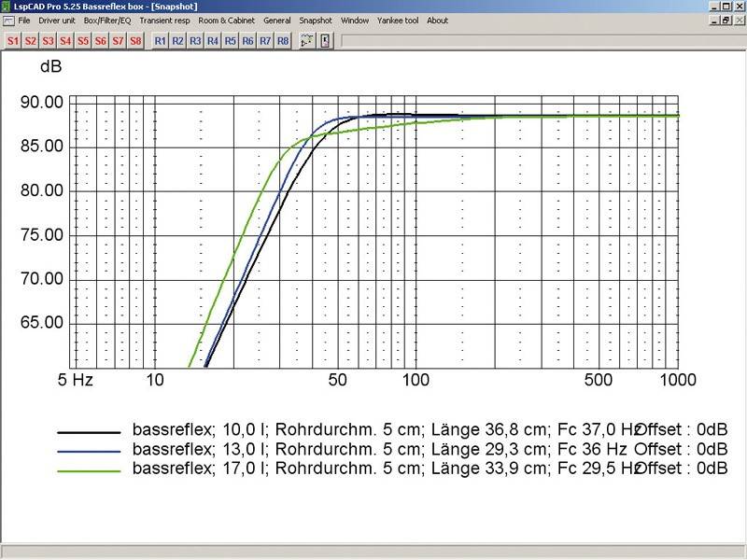Click the toolbar icon right of R8

307,41
